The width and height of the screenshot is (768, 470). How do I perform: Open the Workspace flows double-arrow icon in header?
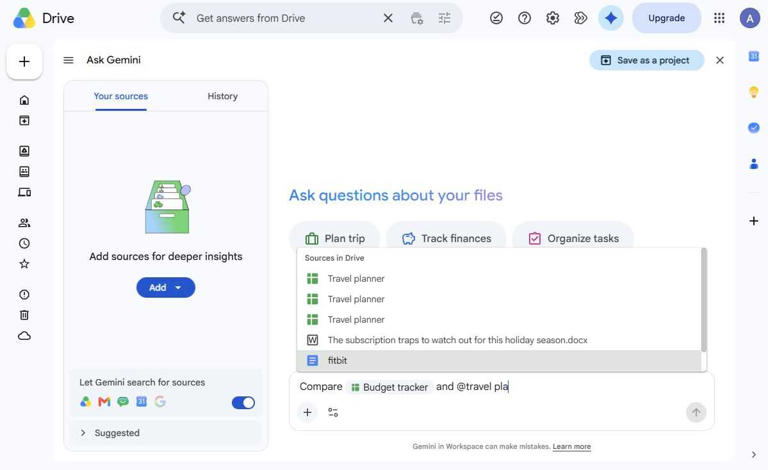pos(580,18)
